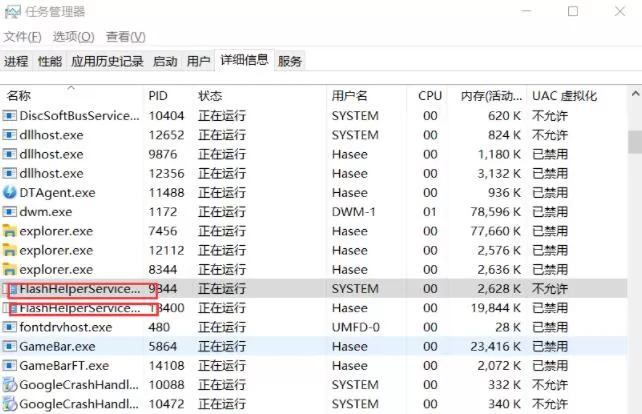Select the fontdrvhost.exe process name
This screenshot has width=642, height=414.
(66, 327)
